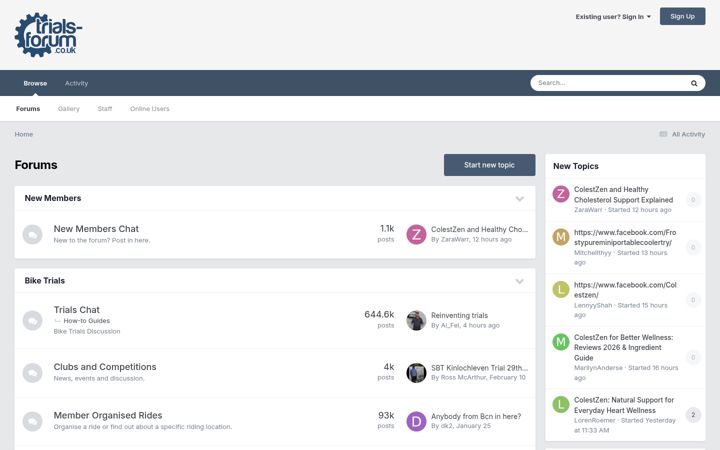
Task: Click the trials-forum.co.uk logo
Action: coord(48,35)
